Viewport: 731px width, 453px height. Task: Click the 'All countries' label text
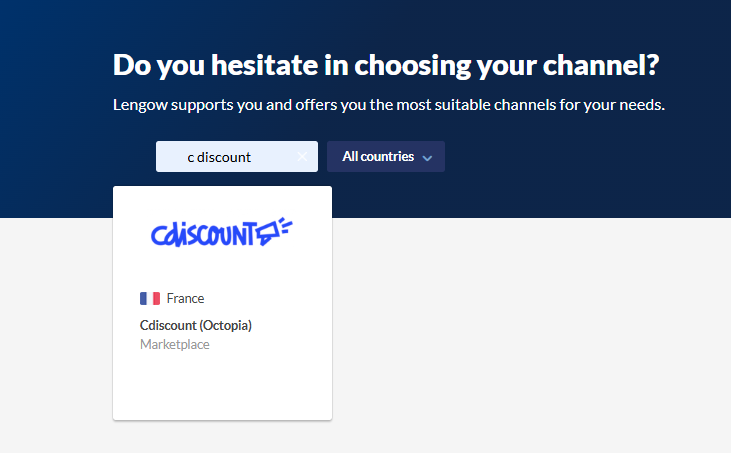pyautogui.click(x=377, y=157)
